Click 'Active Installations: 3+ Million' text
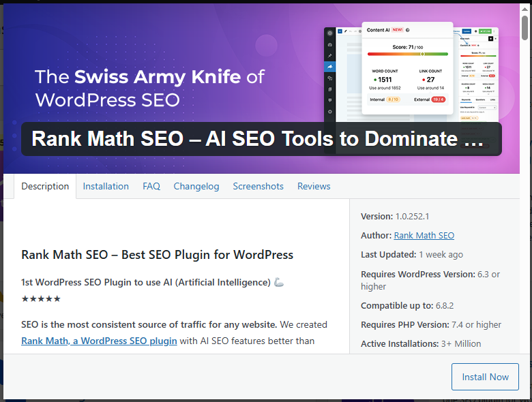The height and width of the screenshot is (402, 532). click(421, 343)
